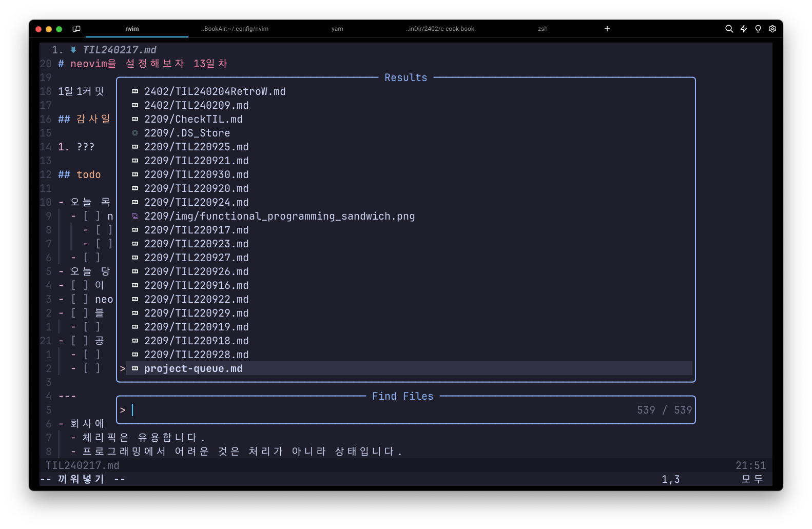
Task: Add a new terminal tab with plus icon
Action: tap(607, 29)
